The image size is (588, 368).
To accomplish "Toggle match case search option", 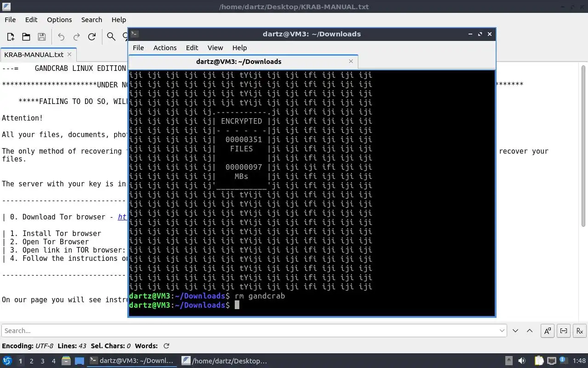I will 548,331.
